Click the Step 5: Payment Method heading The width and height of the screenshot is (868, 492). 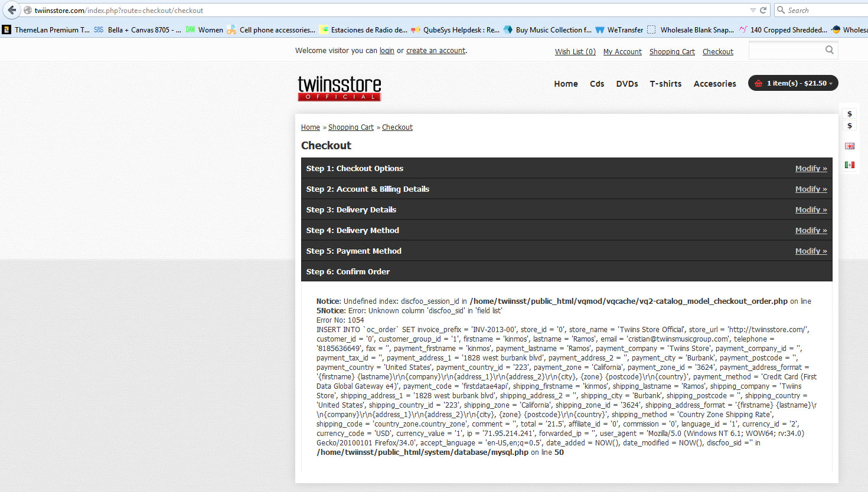354,251
